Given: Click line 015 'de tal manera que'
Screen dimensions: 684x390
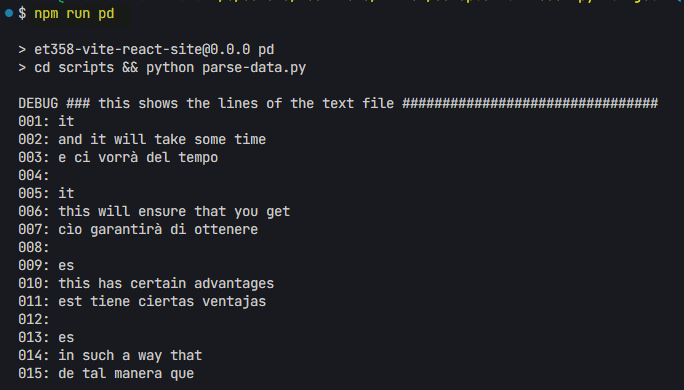Looking at the screenshot, I should 126,374.
